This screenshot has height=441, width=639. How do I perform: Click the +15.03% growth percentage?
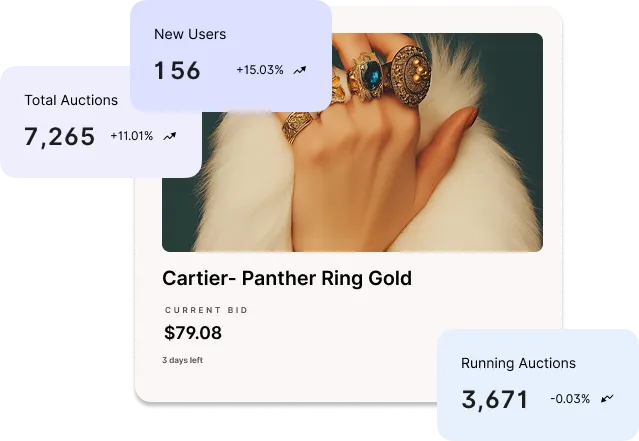click(260, 70)
